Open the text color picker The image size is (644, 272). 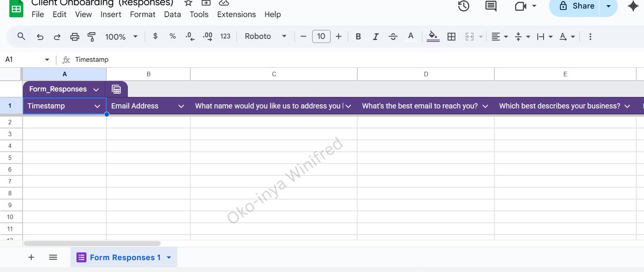(x=411, y=37)
